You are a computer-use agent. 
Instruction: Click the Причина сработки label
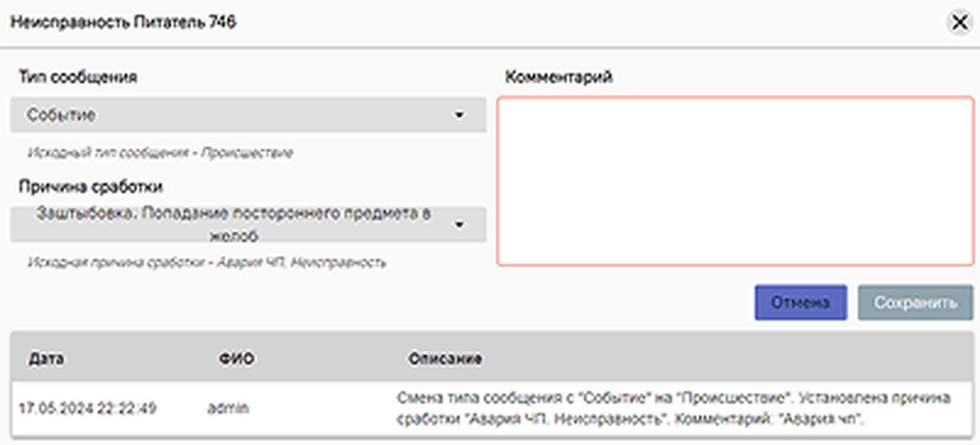pyautogui.click(x=90, y=186)
